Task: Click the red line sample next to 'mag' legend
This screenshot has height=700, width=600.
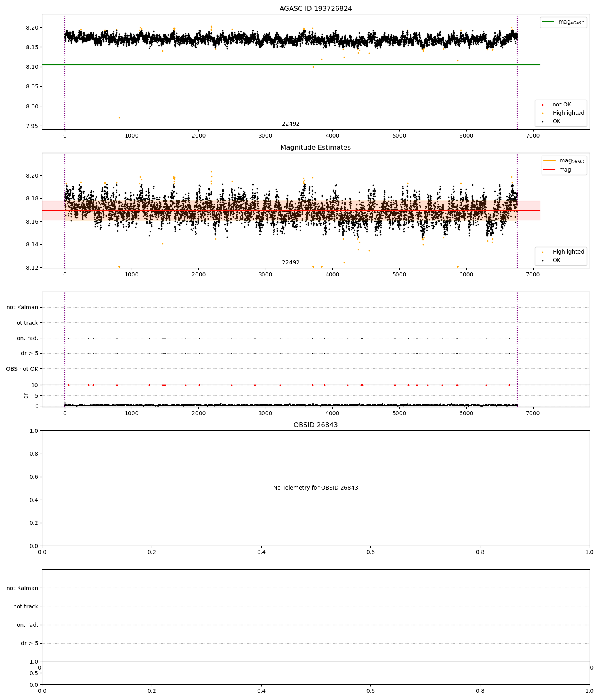Action: point(548,170)
